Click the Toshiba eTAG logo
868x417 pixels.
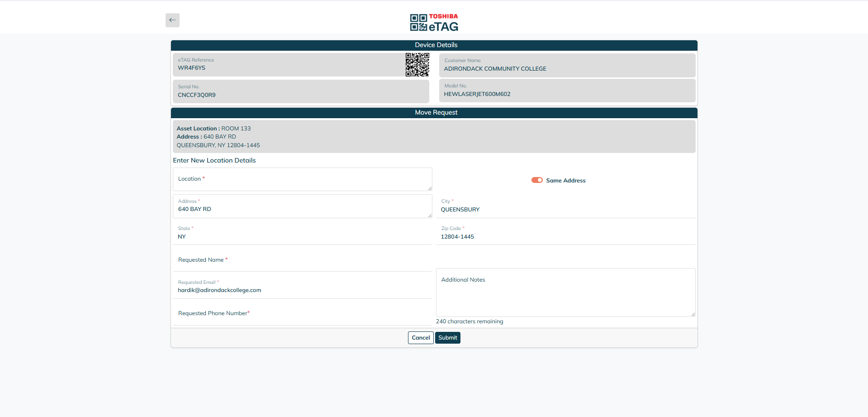[433, 22]
